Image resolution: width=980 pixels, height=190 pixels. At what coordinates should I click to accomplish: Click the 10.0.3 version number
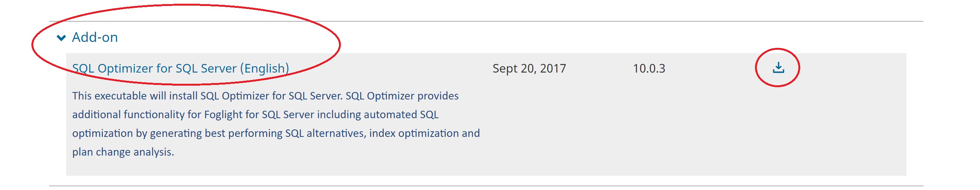pyautogui.click(x=648, y=68)
